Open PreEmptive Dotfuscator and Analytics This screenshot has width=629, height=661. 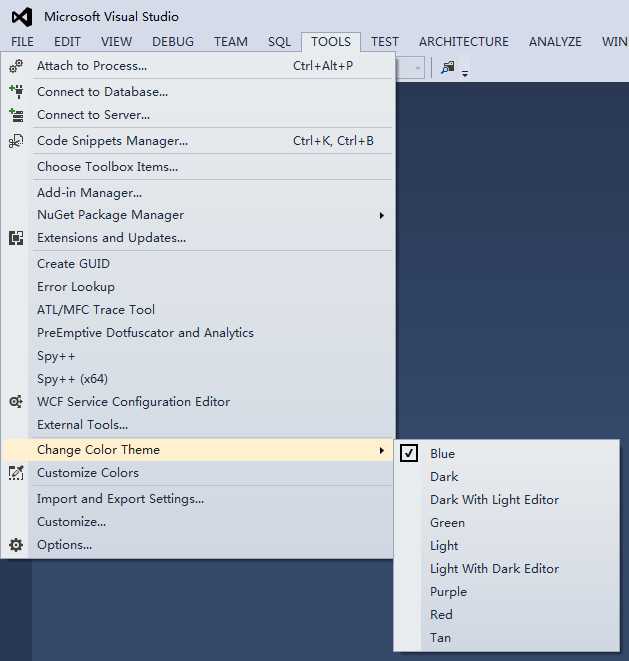tap(198, 333)
